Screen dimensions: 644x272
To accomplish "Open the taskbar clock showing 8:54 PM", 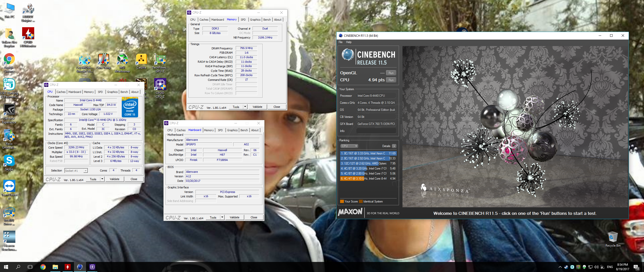I will [623, 267].
